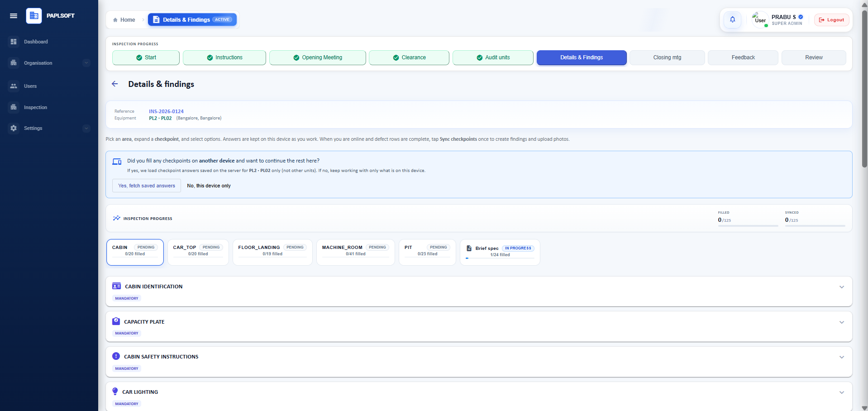This screenshot has height=411, width=868.
Task: Select the Brief spec area card
Action: tap(500, 252)
